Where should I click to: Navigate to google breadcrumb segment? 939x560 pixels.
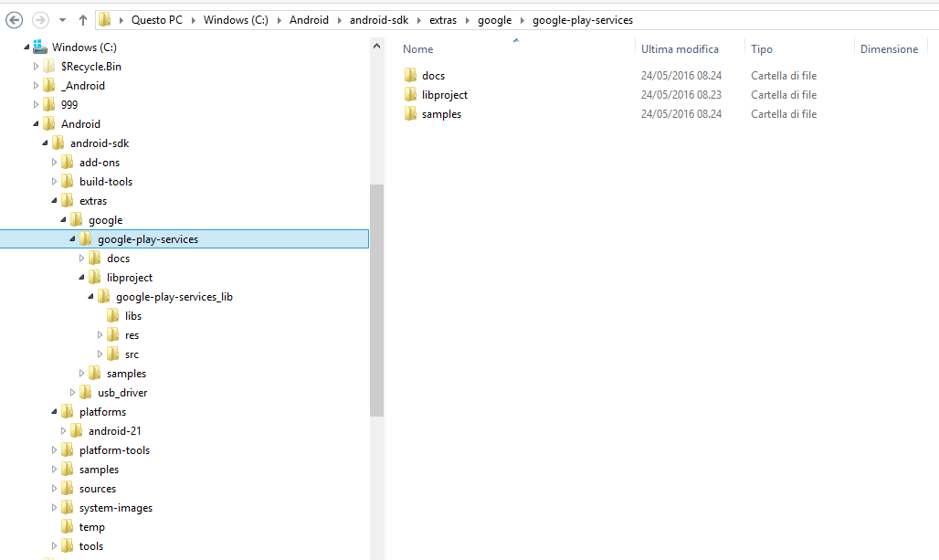pyautogui.click(x=495, y=20)
